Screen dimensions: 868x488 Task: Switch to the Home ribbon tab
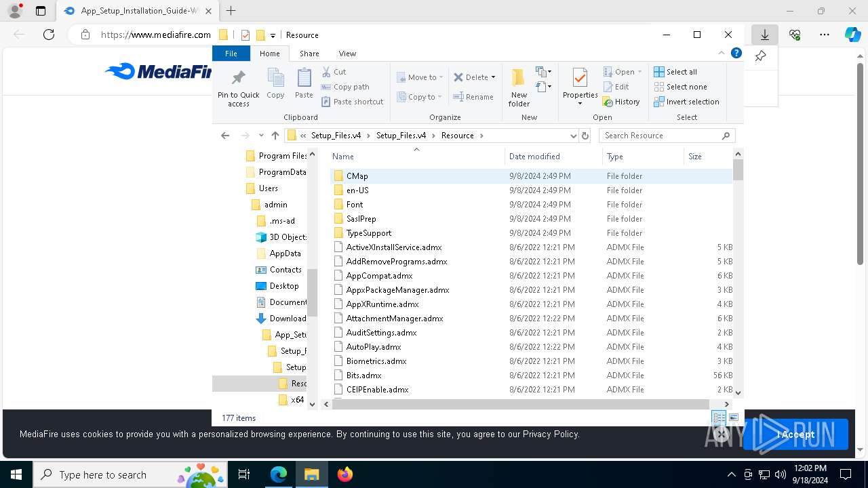pos(269,54)
